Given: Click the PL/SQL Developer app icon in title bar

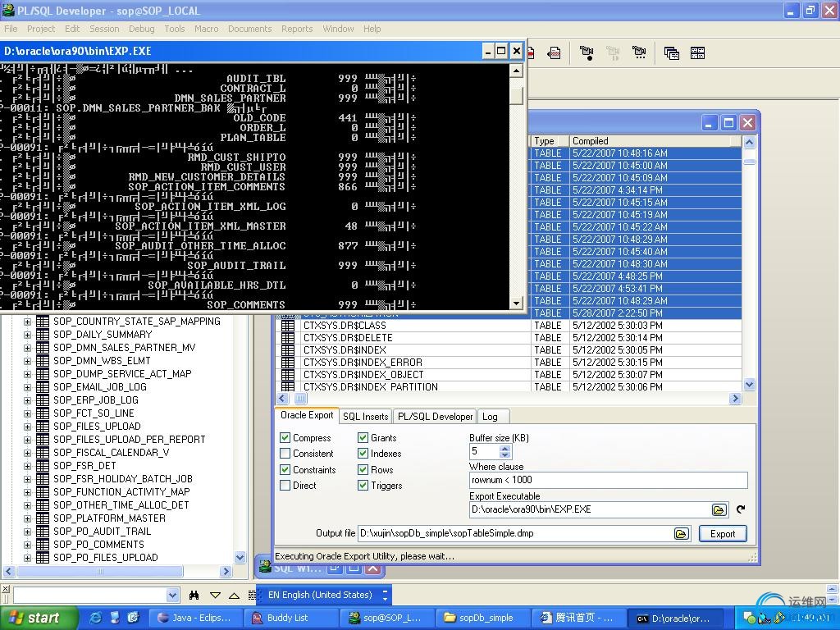Looking at the screenshot, I should coord(8,10).
